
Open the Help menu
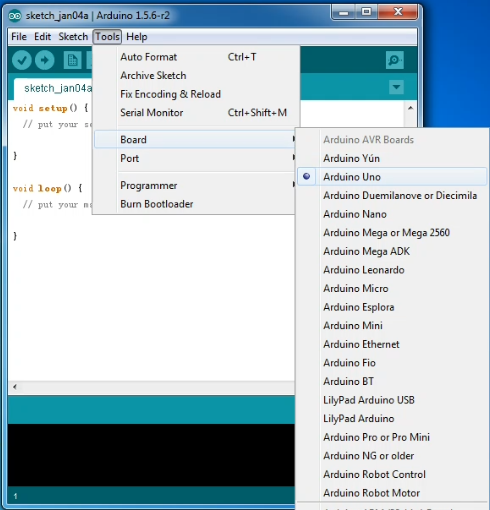137,36
